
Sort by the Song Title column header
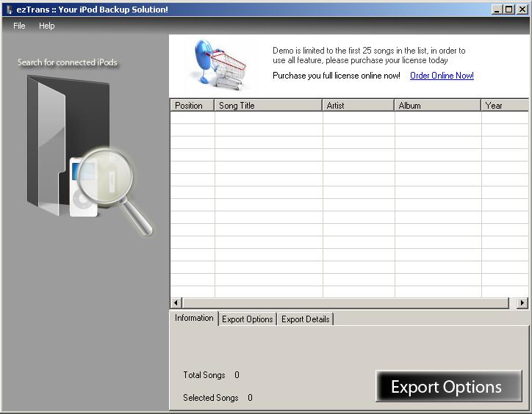[x=268, y=106]
